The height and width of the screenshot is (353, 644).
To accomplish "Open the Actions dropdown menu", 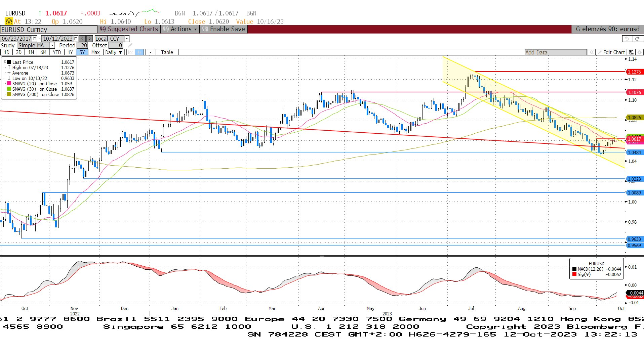I will point(180,29).
